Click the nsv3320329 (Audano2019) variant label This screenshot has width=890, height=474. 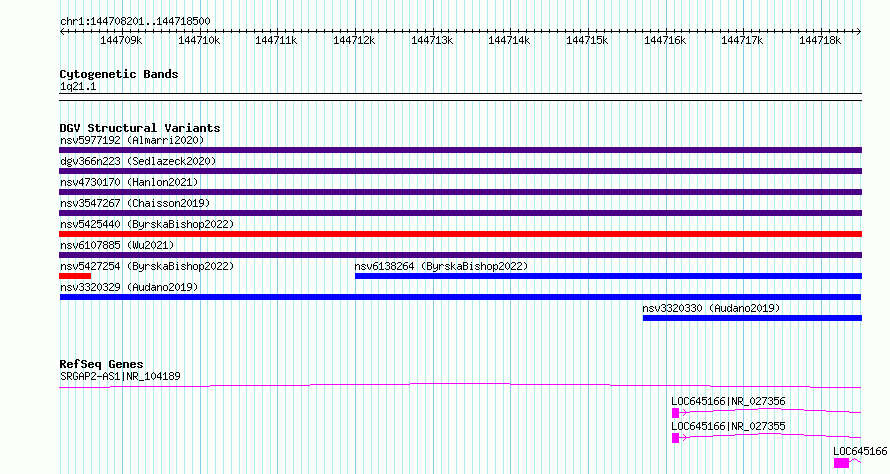pos(129,287)
